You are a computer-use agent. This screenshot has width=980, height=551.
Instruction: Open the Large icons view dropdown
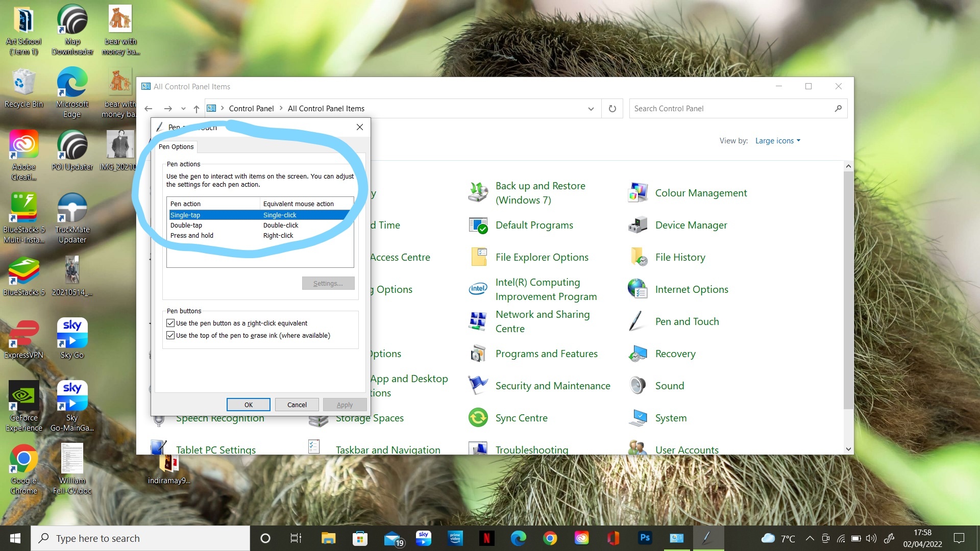(777, 141)
